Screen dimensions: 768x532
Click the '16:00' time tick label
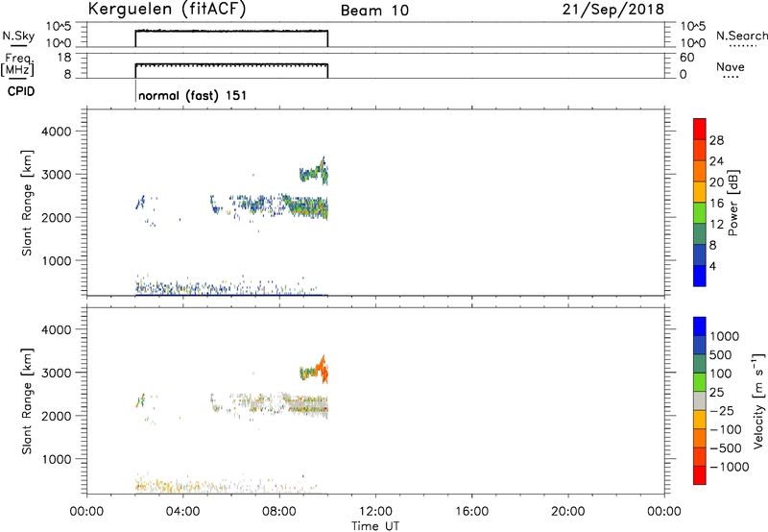coord(471,512)
